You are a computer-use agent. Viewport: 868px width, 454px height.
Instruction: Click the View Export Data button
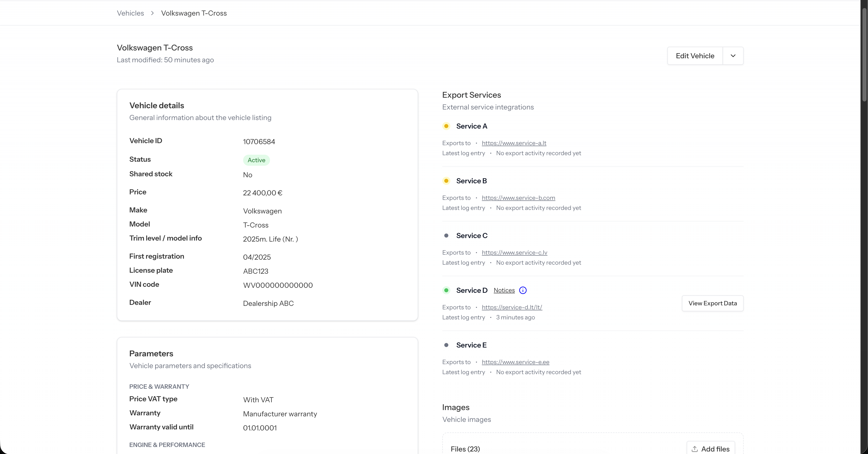coord(712,303)
